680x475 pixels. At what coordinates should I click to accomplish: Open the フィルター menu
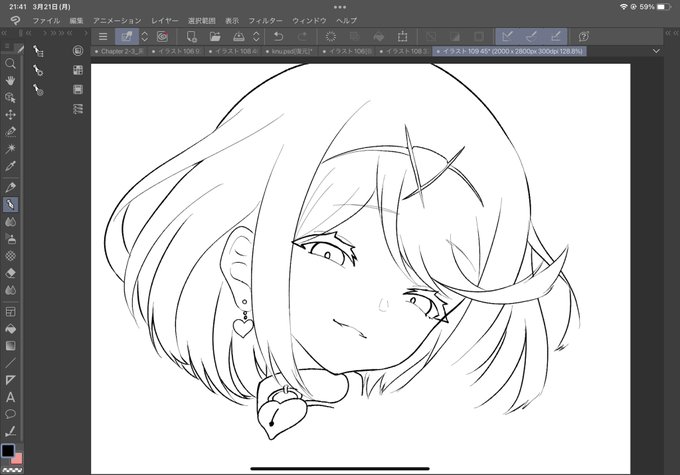click(265, 20)
